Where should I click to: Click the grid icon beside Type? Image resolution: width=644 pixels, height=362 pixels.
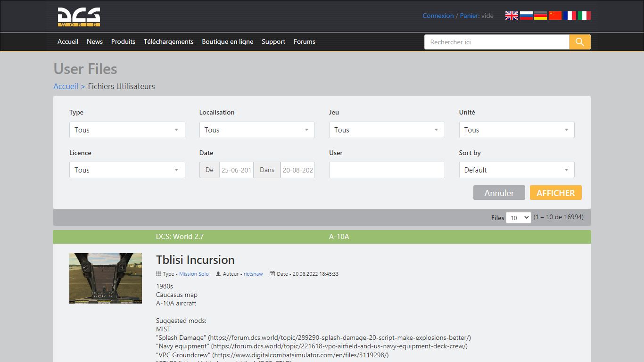point(158,274)
